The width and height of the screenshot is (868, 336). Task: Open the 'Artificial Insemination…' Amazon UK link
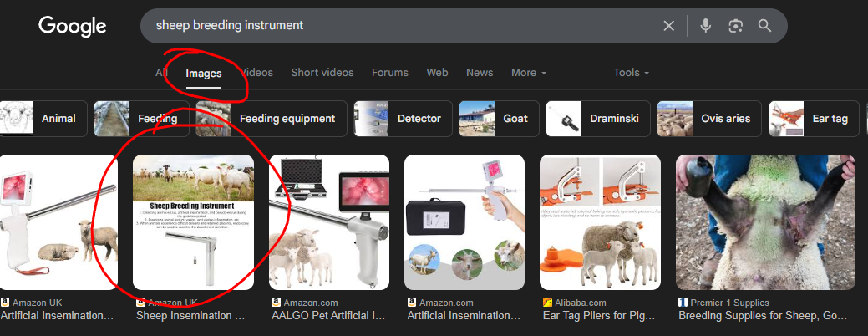(x=58, y=315)
